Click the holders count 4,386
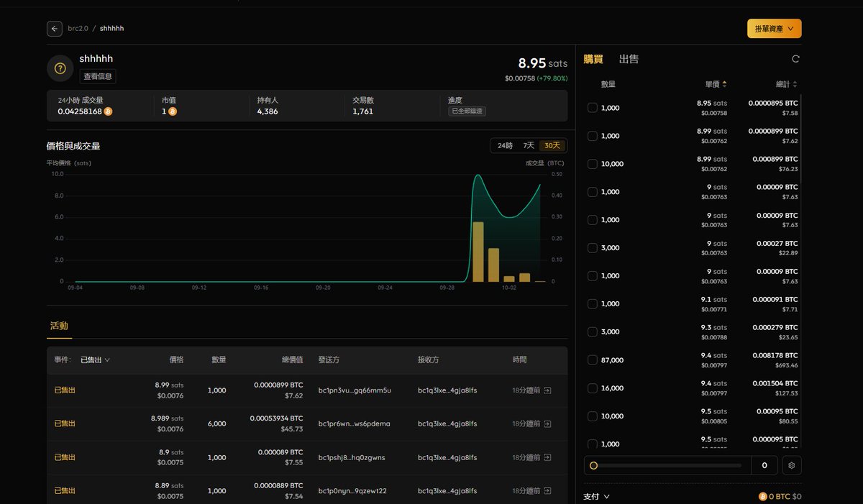863x504 pixels. click(268, 111)
